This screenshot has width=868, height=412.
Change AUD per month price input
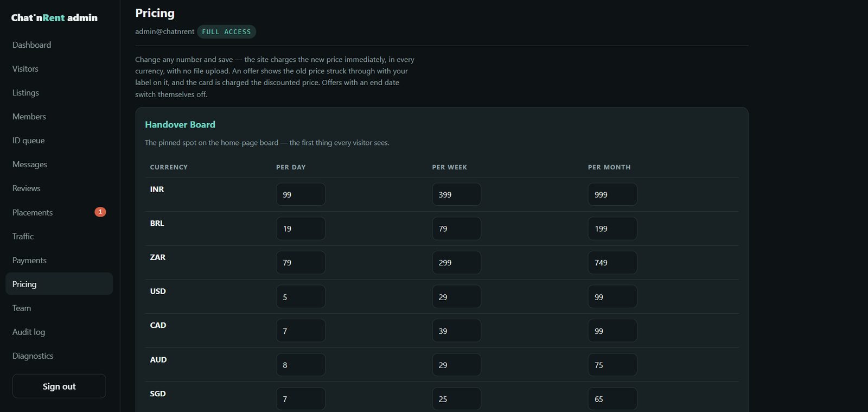point(612,365)
